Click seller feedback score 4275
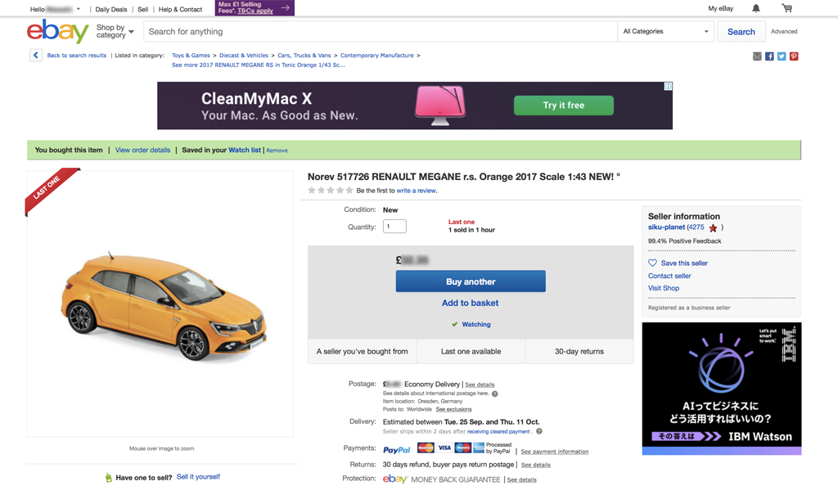Image resolution: width=838 pixels, height=504 pixels. [x=696, y=227]
